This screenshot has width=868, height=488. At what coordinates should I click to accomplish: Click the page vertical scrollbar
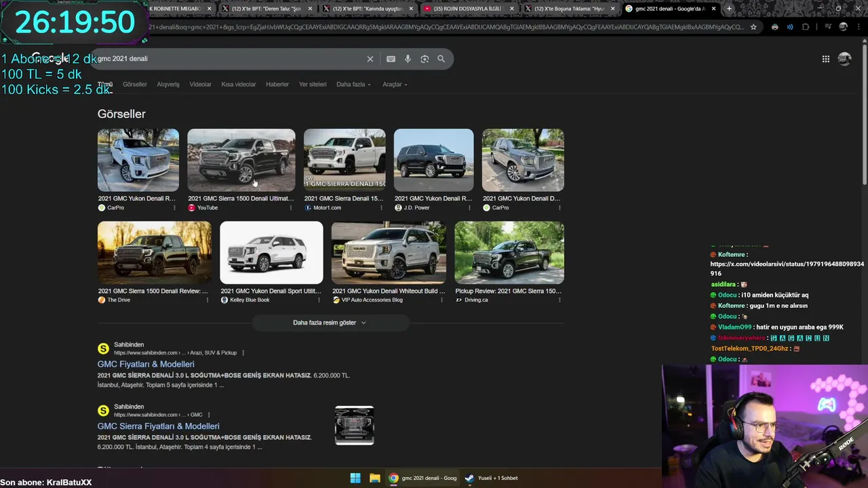864,115
